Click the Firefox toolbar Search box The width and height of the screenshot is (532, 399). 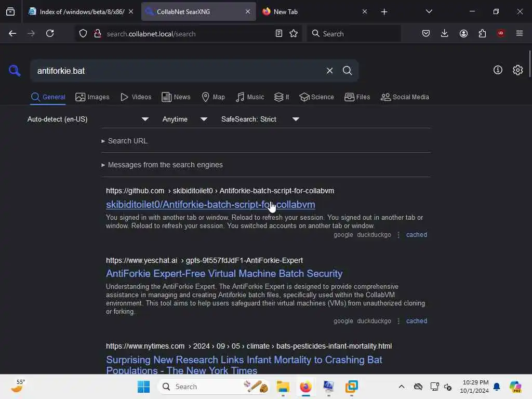click(x=354, y=34)
